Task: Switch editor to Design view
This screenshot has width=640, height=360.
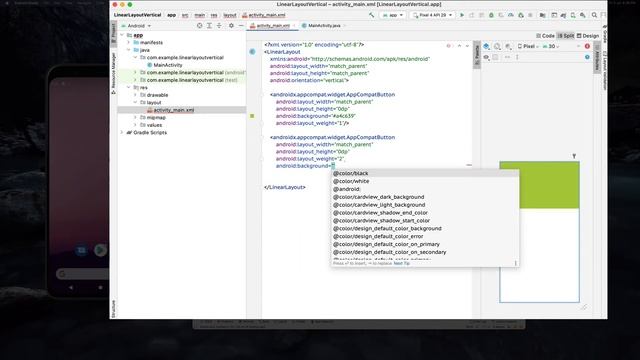Action: (588, 36)
